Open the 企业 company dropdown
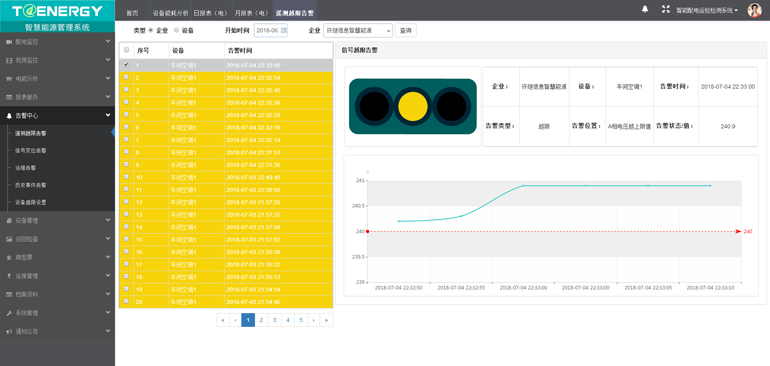Viewport: 770px width, 366px height. 358,30
